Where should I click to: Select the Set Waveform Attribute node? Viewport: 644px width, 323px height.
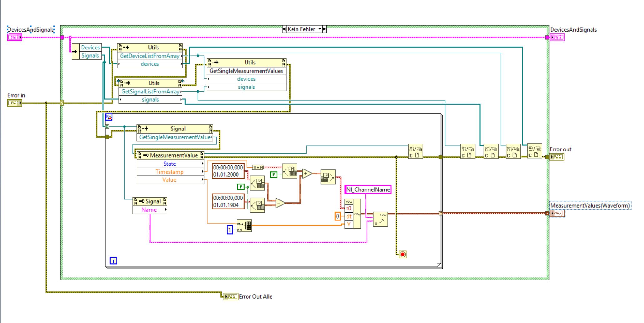[x=380, y=219]
